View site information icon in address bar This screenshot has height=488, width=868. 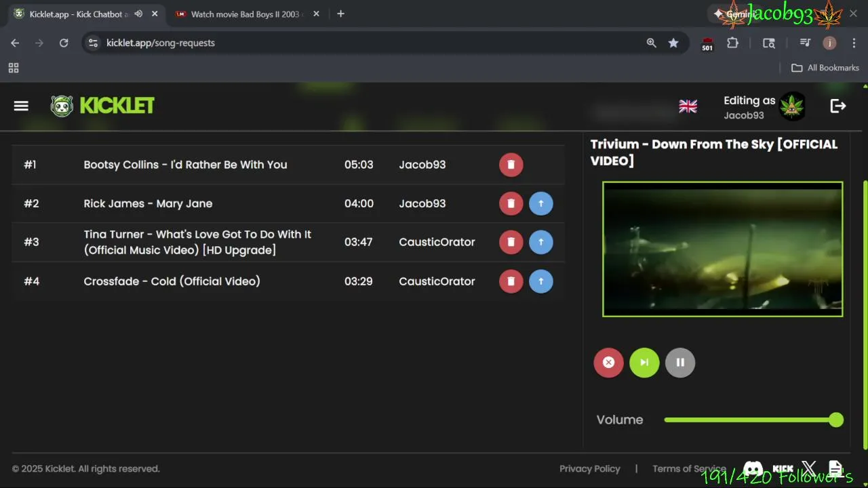click(x=94, y=43)
